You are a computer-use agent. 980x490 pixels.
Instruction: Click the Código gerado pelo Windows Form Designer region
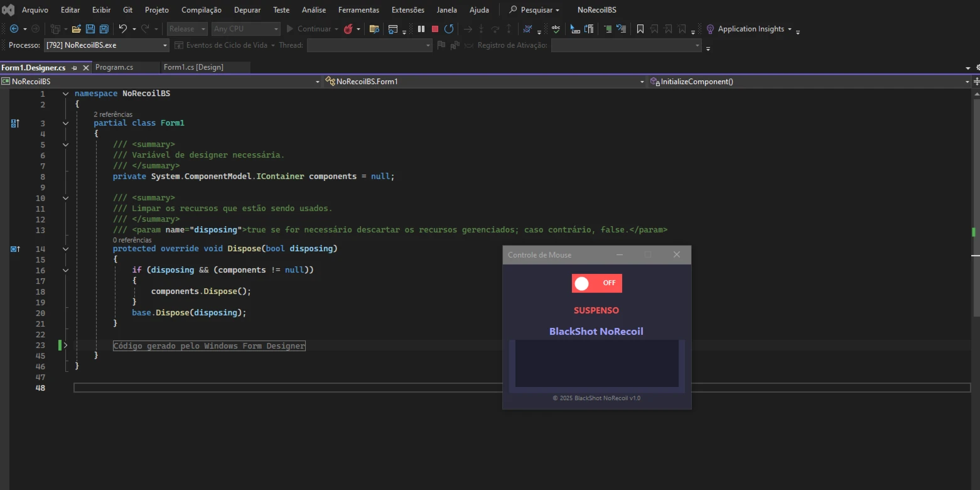point(209,346)
